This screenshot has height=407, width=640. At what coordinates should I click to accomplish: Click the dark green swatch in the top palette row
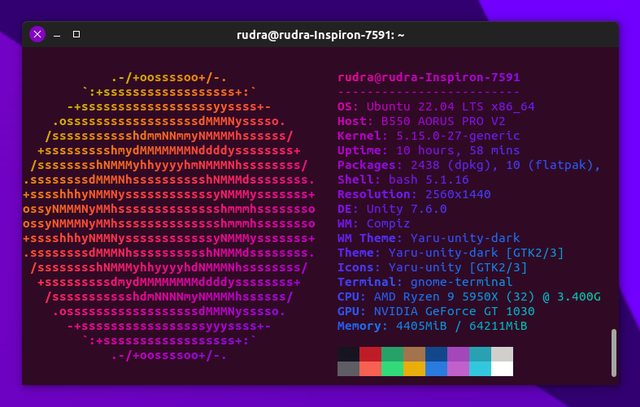pos(392,354)
